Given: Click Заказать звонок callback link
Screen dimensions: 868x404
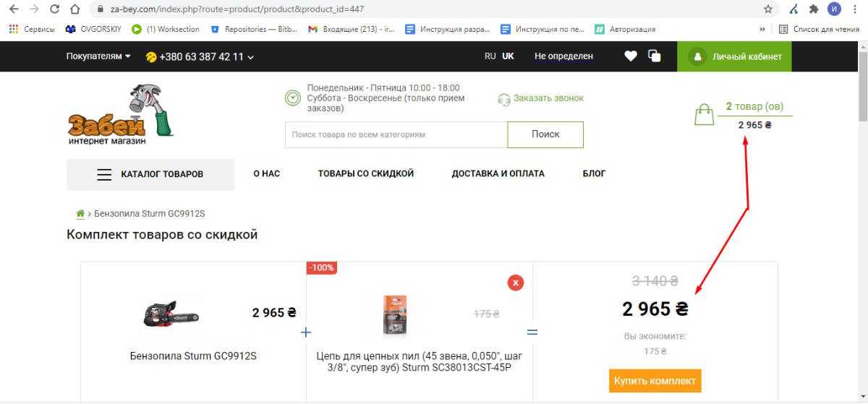Looking at the screenshot, I should (548, 98).
